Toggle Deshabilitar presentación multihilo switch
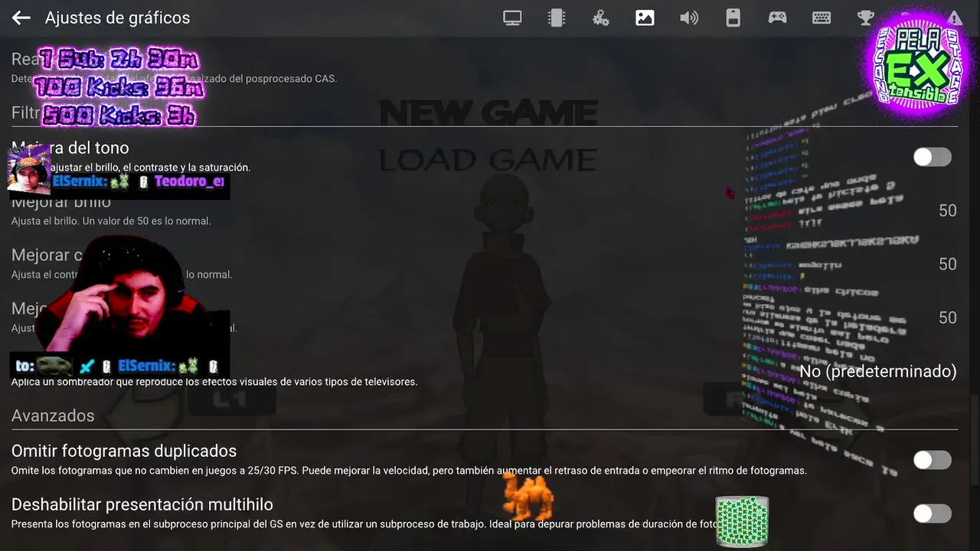 (x=933, y=514)
